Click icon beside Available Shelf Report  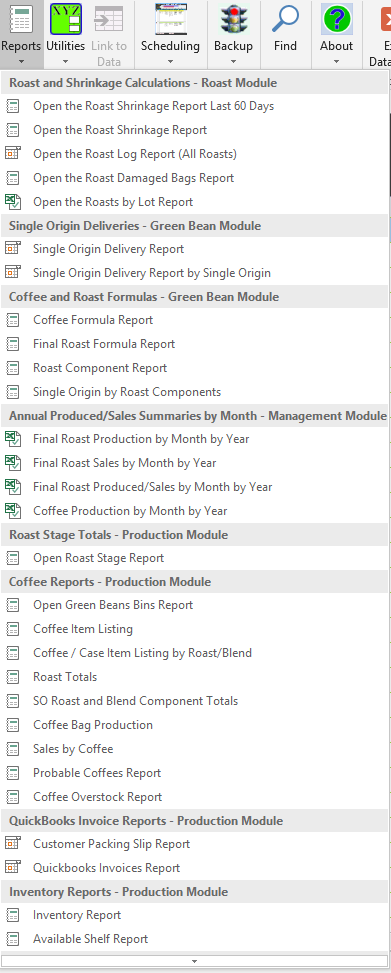[13, 939]
